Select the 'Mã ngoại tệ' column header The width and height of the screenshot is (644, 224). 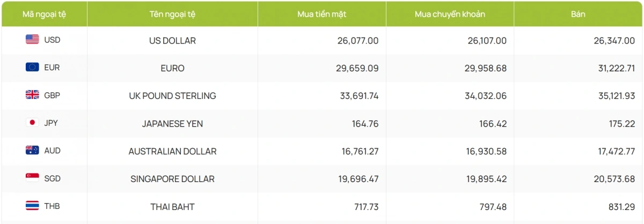pyautogui.click(x=43, y=14)
